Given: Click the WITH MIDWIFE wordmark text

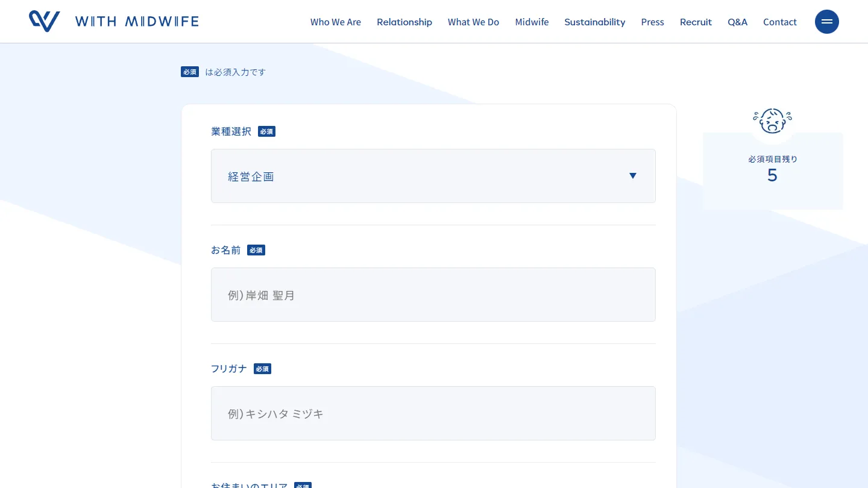Looking at the screenshot, I should [x=137, y=22].
